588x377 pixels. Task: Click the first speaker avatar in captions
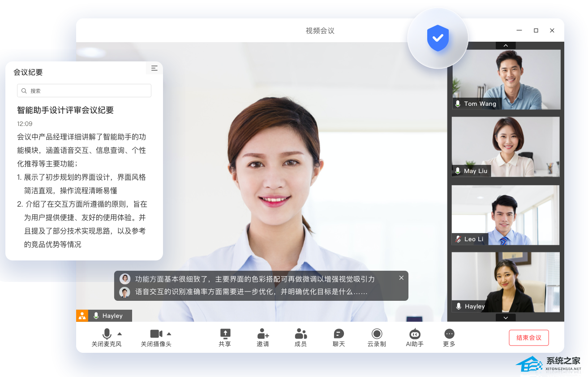[125, 279]
